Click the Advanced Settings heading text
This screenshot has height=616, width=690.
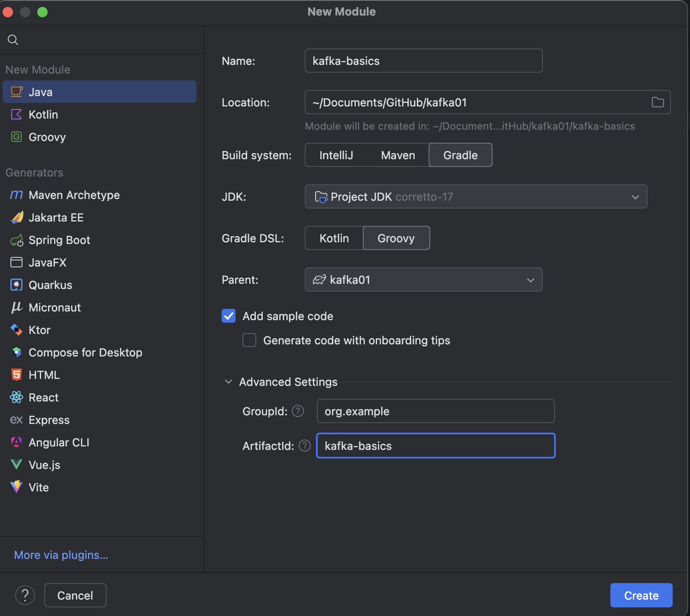click(x=288, y=382)
